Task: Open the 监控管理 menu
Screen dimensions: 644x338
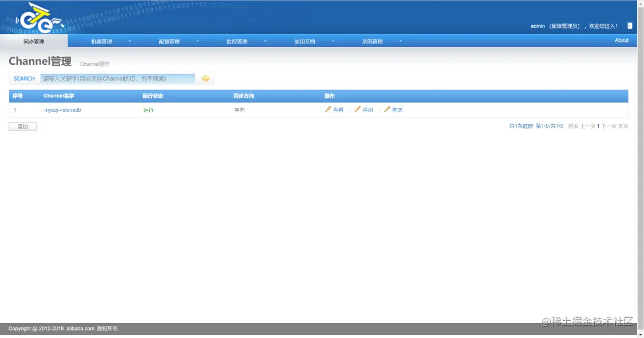Action: click(237, 41)
